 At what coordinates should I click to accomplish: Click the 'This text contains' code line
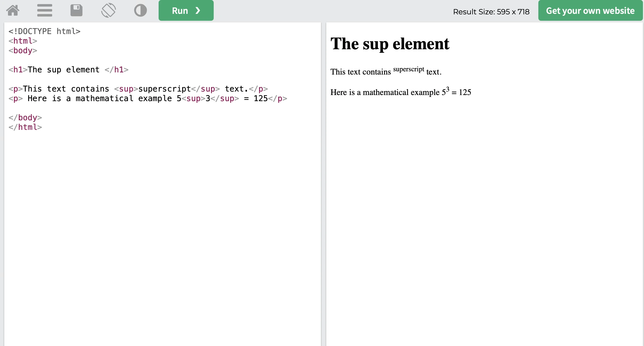click(138, 89)
